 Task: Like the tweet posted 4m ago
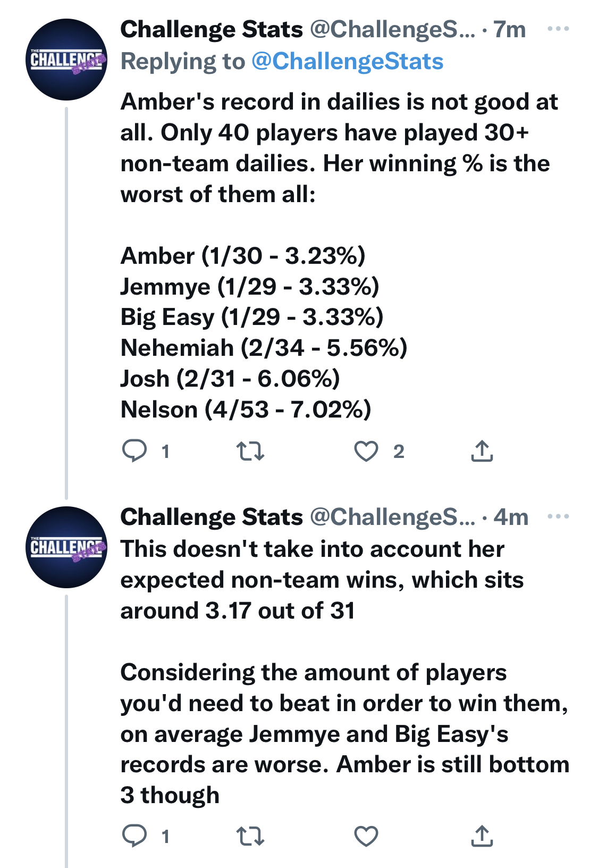coord(366,836)
